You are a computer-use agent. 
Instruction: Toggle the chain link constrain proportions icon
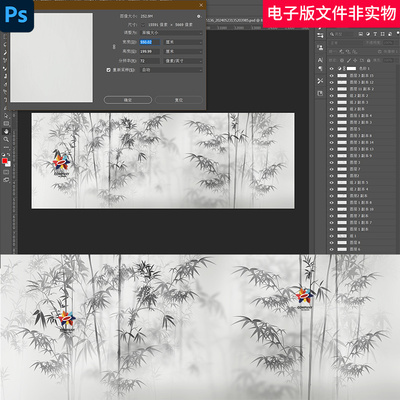click(x=114, y=47)
